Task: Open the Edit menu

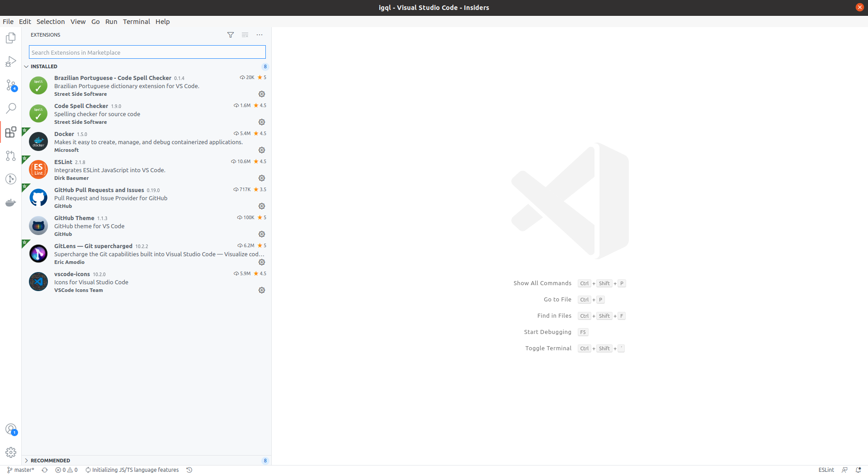Action: tap(25, 22)
